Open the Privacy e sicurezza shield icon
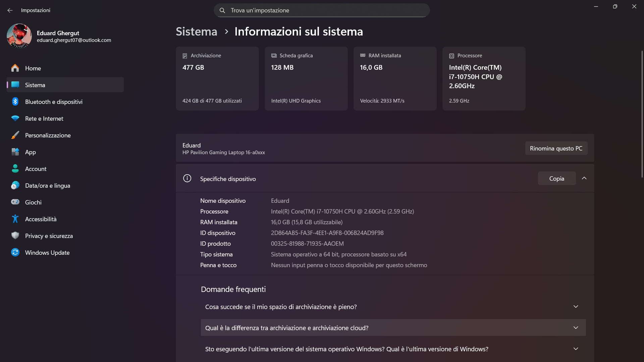The width and height of the screenshot is (644, 362). 15,235
